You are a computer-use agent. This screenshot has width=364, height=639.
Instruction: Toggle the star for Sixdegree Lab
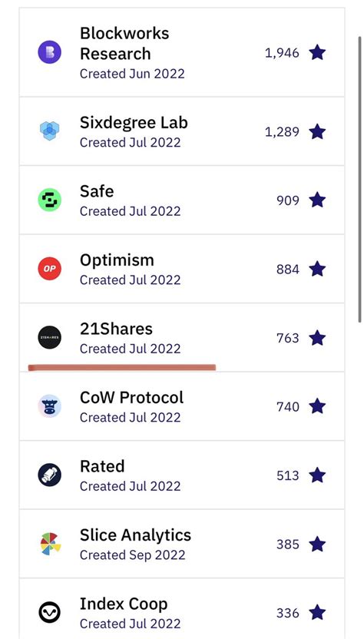[317, 131]
